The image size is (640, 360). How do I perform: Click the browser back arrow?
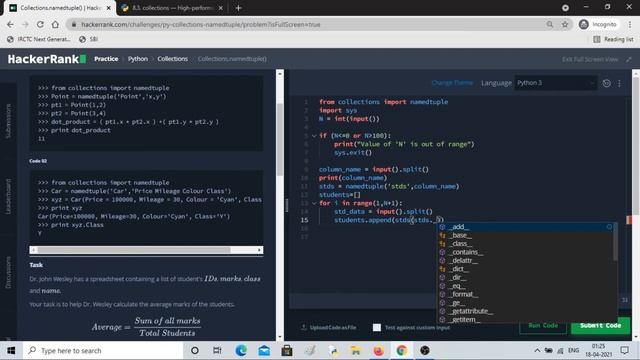[10, 24]
